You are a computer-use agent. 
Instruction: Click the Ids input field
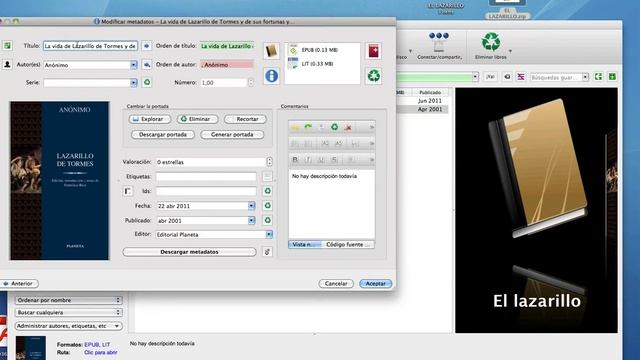(x=206, y=191)
